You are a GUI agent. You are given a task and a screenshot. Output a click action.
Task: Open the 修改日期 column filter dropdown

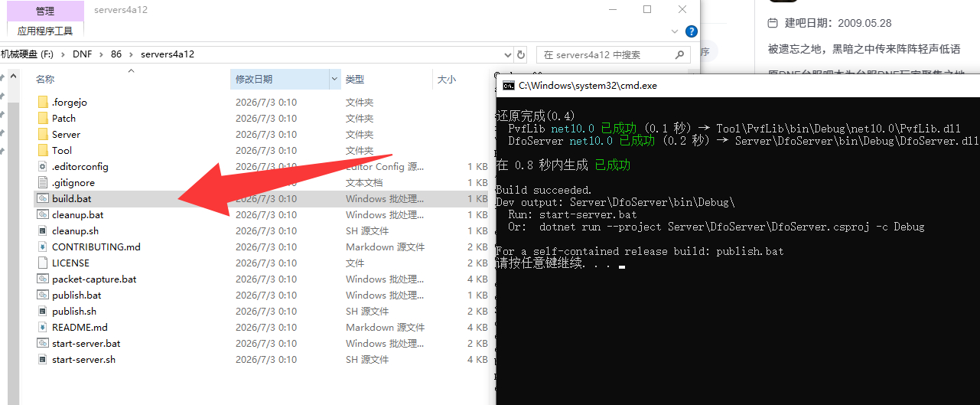coord(334,79)
